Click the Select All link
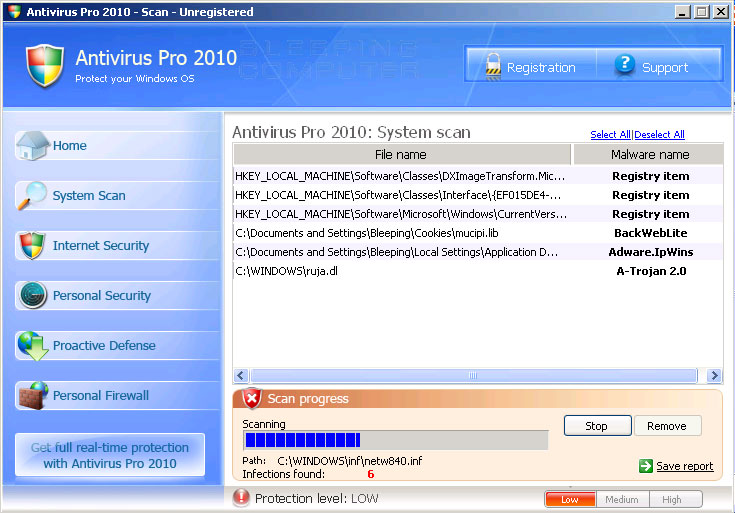The width and height of the screenshot is (735, 513). point(610,135)
